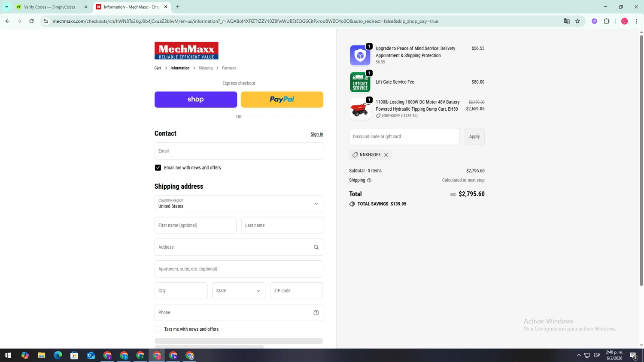Click the Payment breadcrumb step

(229, 68)
